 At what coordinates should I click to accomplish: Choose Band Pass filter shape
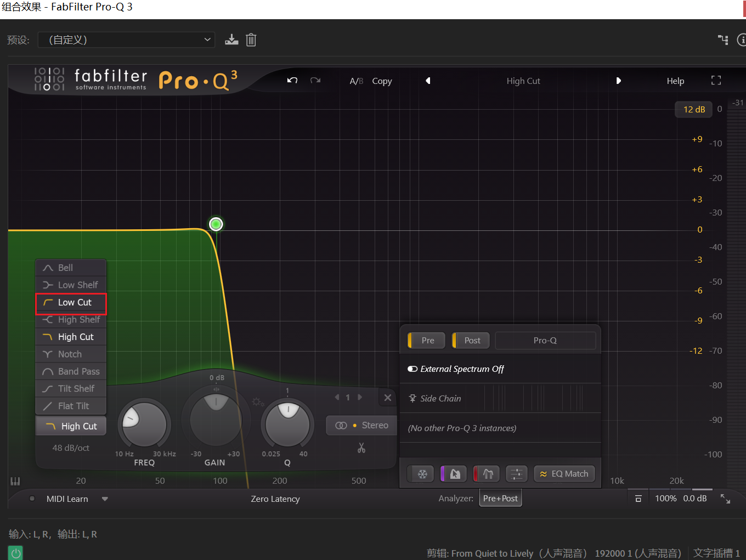click(x=71, y=371)
